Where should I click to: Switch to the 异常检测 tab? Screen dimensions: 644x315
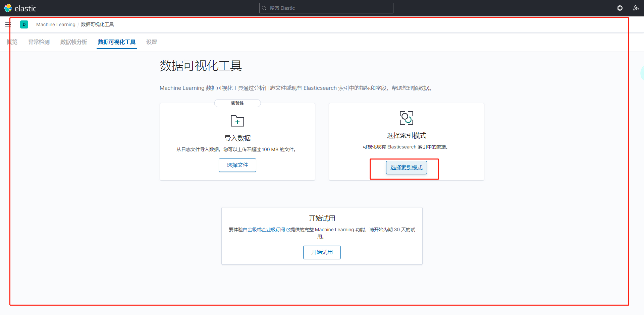[x=39, y=42]
